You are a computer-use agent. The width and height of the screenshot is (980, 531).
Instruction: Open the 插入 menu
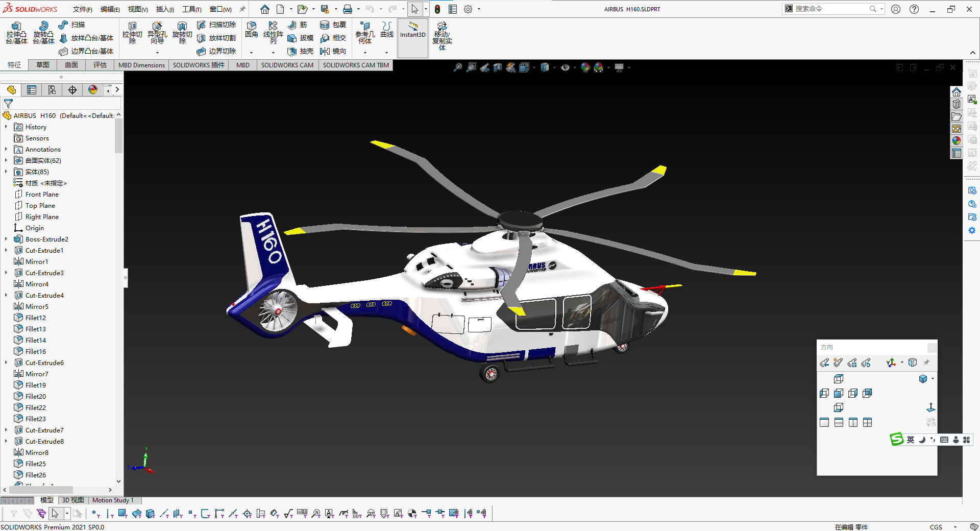click(164, 9)
